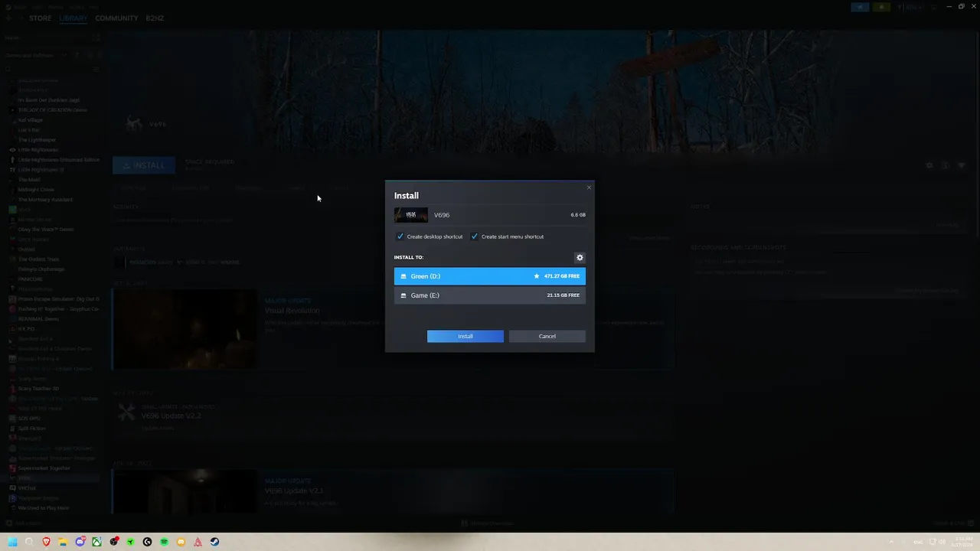Uncheck Create start menu shortcut

[x=474, y=236]
